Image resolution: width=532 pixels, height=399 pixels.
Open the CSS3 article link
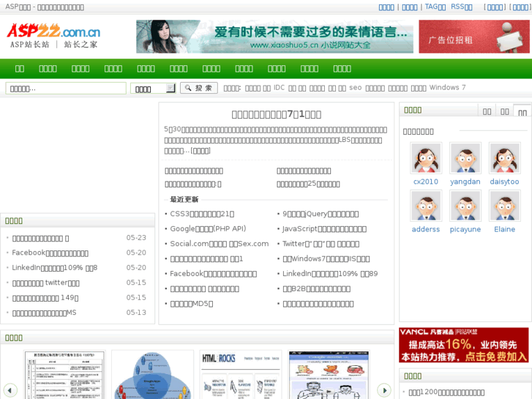click(202, 214)
